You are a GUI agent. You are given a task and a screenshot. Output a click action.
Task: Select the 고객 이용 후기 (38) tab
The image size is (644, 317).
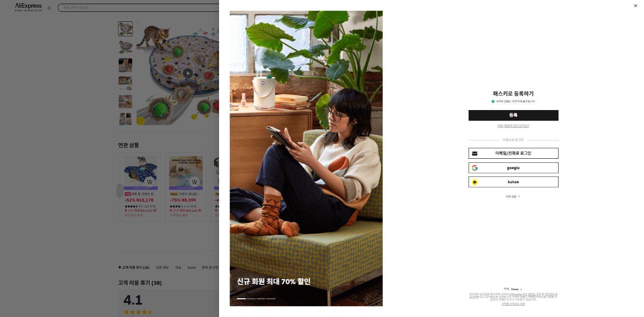click(134, 267)
